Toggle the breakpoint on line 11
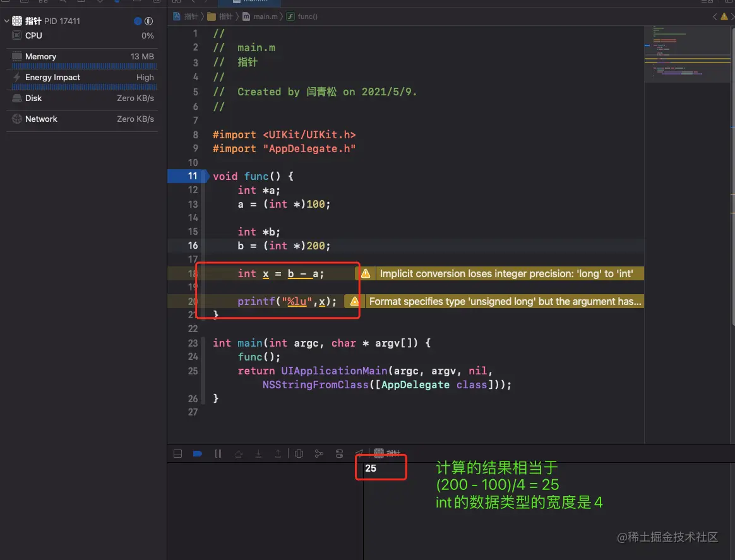This screenshot has width=735, height=560. point(189,176)
